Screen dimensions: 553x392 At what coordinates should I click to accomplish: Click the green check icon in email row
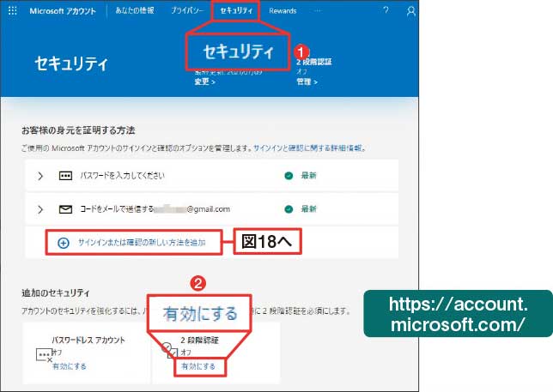click(289, 209)
